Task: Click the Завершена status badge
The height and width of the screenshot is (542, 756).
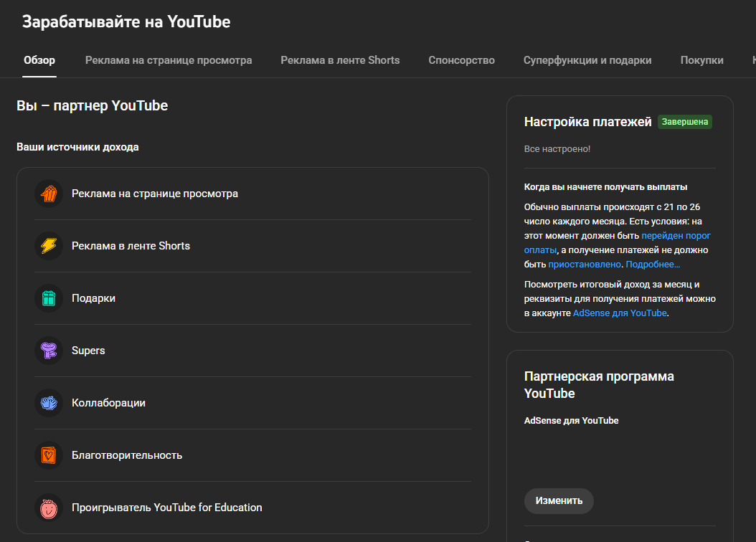Action: [685, 122]
